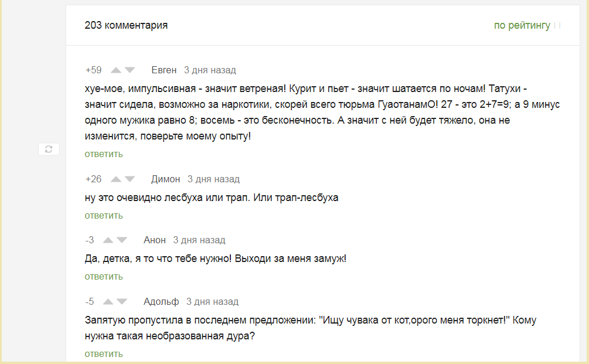Image resolution: width=589 pixels, height=364 pixels.
Task: Open Анон's user profile
Action: (155, 240)
